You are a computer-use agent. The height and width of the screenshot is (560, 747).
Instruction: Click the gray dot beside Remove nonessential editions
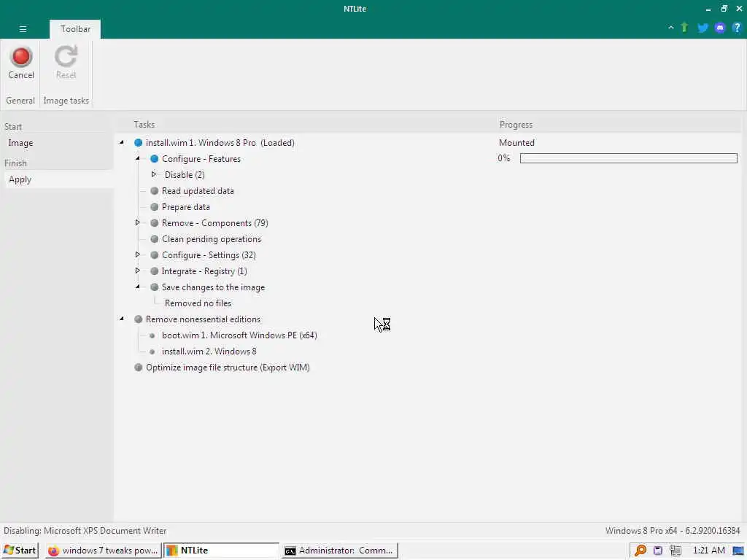[x=138, y=319]
